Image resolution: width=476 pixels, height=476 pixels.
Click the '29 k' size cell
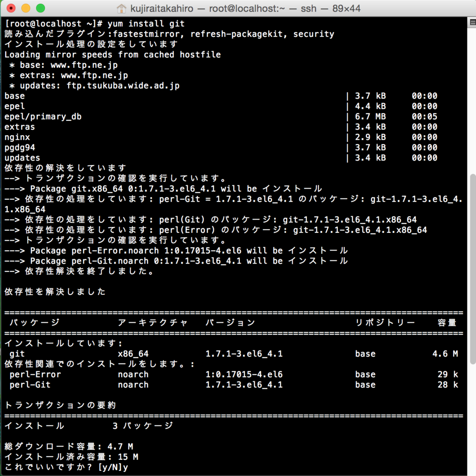(448, 375)
